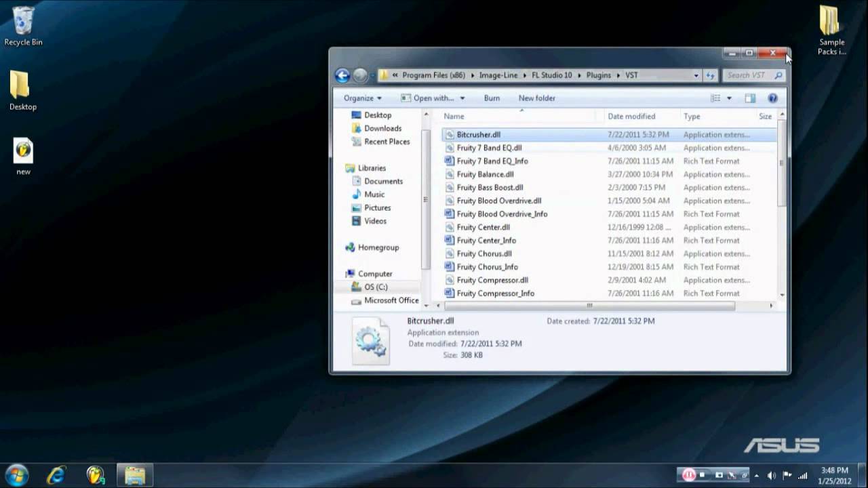This screenshot has width=868, height=488.
Task: Select Fruity Center_Info file
Action: pyautogui.click(x=608, y=241)
